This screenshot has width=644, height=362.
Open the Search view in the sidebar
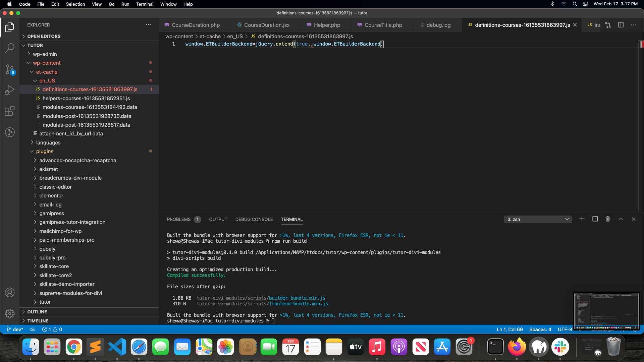(10, 48)
